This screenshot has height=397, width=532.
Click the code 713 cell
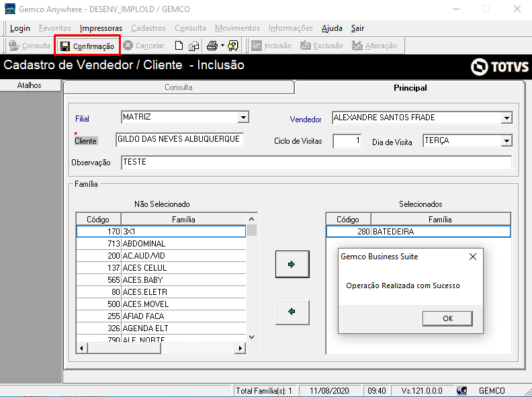(99, 244)
